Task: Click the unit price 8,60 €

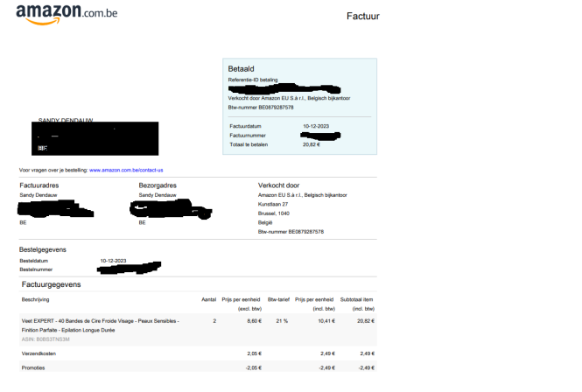Action: 255,321
